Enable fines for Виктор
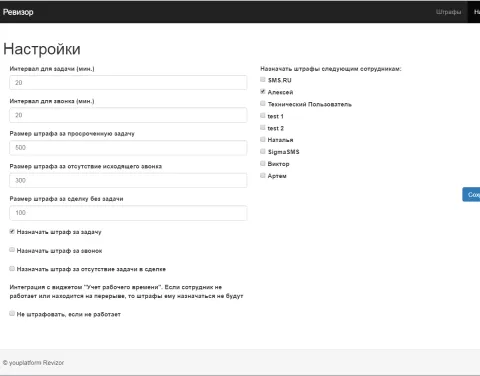Screen dimensions: 480x376 pos(263,163)
